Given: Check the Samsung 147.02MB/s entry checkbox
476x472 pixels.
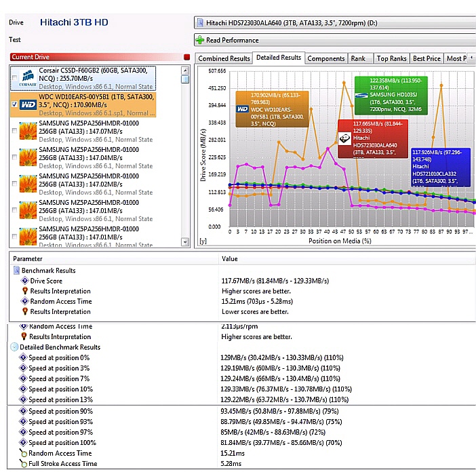Looking at the screenshot, I should pyautogui.click(x=14, y=183).
